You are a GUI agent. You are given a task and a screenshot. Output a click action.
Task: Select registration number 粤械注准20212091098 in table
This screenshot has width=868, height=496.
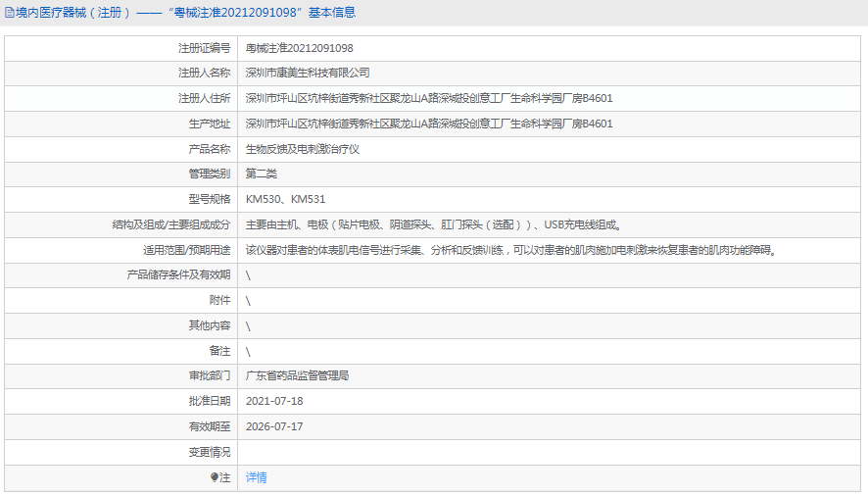pyautogui.click(x=300, y=48)
